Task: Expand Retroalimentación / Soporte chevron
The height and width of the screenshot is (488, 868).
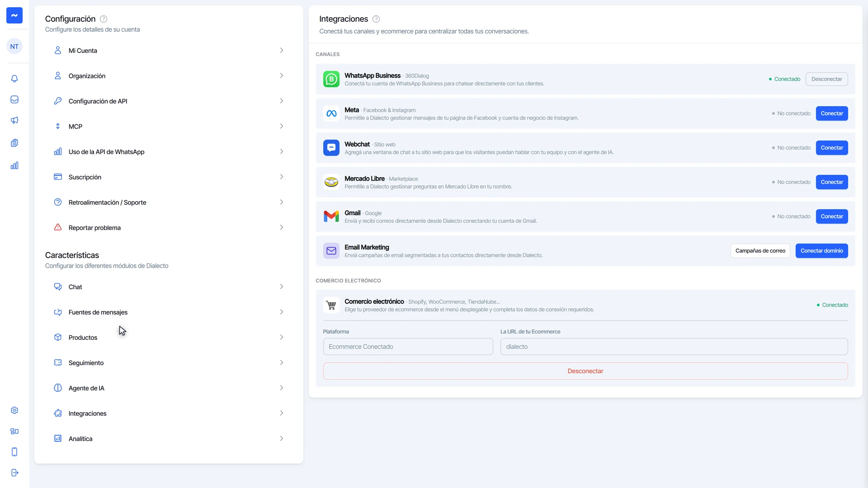Action: [x=281, y=202]
